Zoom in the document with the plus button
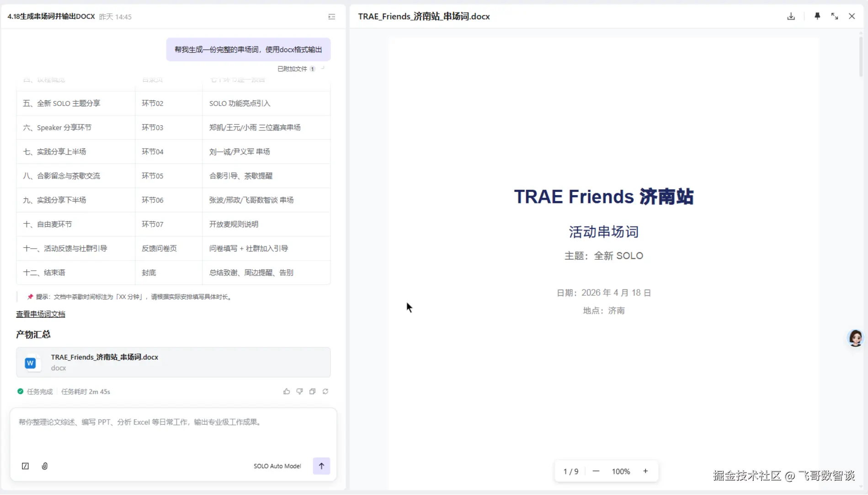 [645, 471]
